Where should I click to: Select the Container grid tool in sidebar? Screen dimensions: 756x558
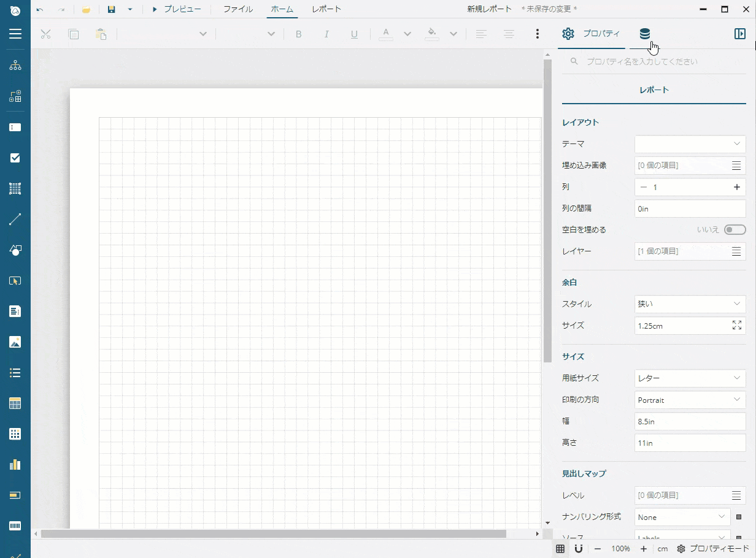[15, 188]
